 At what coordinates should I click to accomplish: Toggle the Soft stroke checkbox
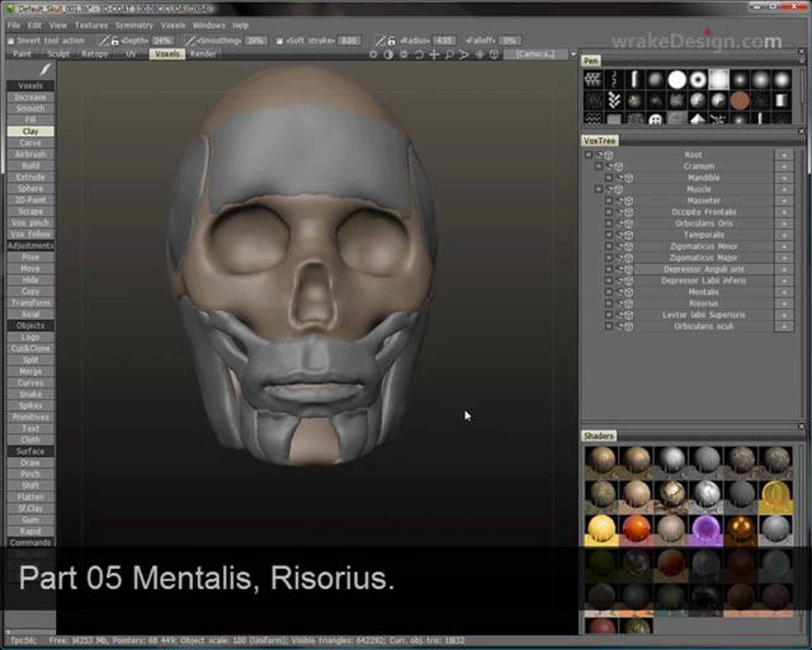click(x=279, y=41)
